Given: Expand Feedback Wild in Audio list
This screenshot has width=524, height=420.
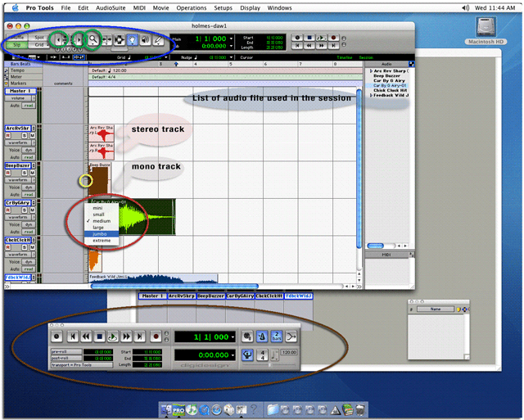Looking at the screenshot, I should (x=371, y=95).
